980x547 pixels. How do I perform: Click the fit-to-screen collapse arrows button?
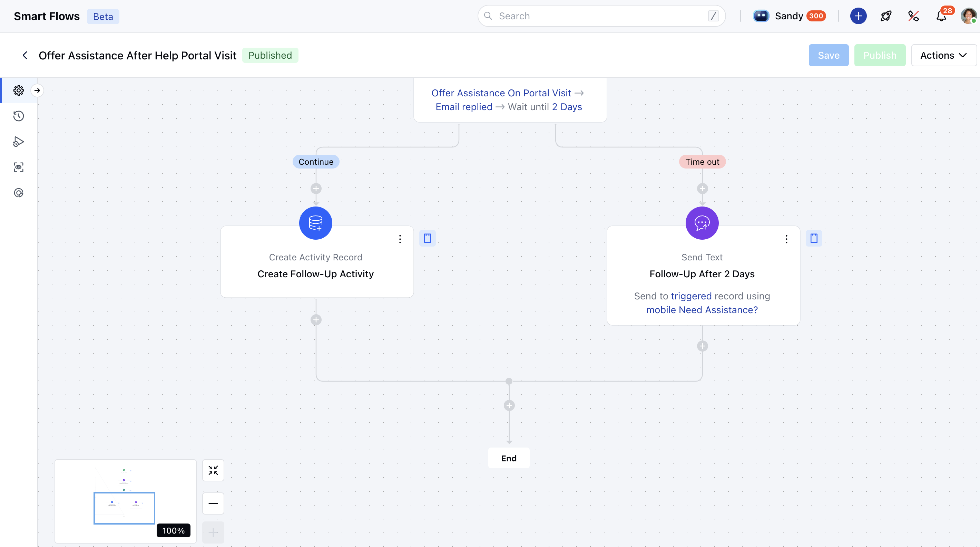213,470
